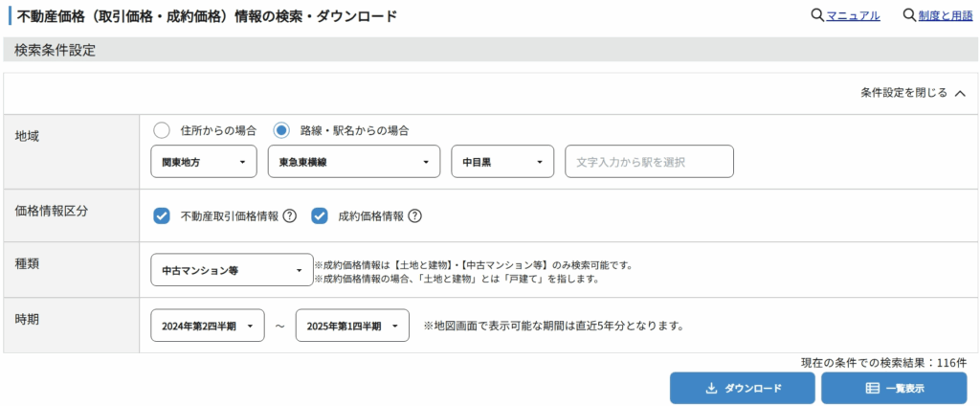Open the 東急東横線 railway line dropdown
The width and height of the screenshot is (980, 406).
pyautogui.click(x=353, y=162)
